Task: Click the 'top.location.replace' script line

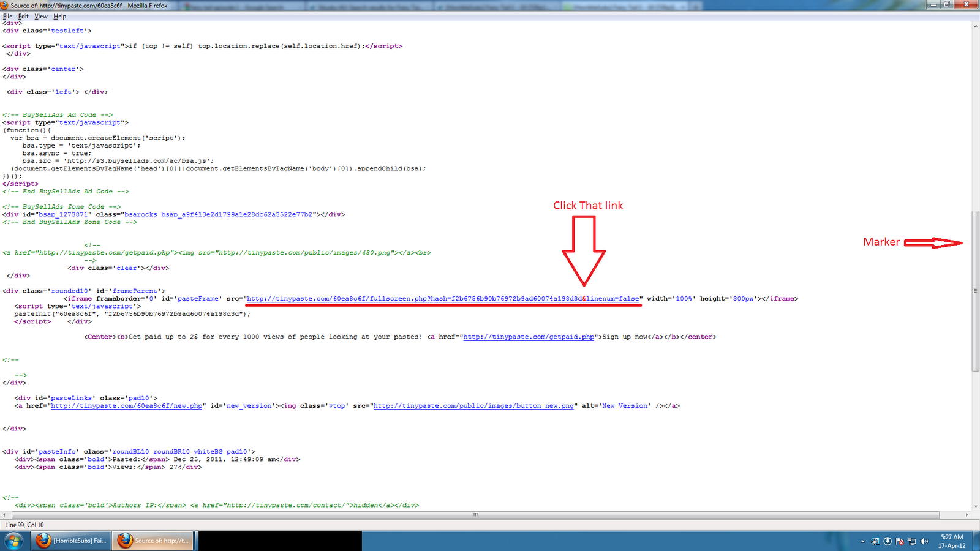Action: pyautogui.click(x=202, y=46)
